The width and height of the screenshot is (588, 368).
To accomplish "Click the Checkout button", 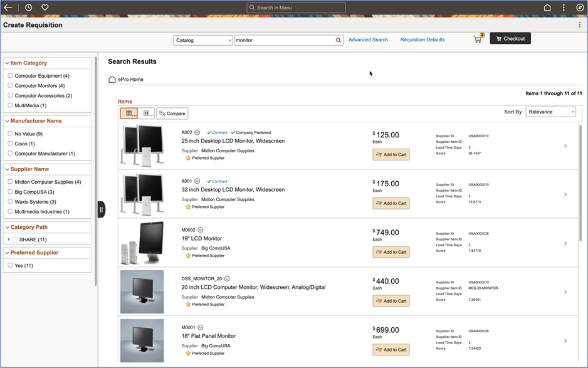I will 510,39.
